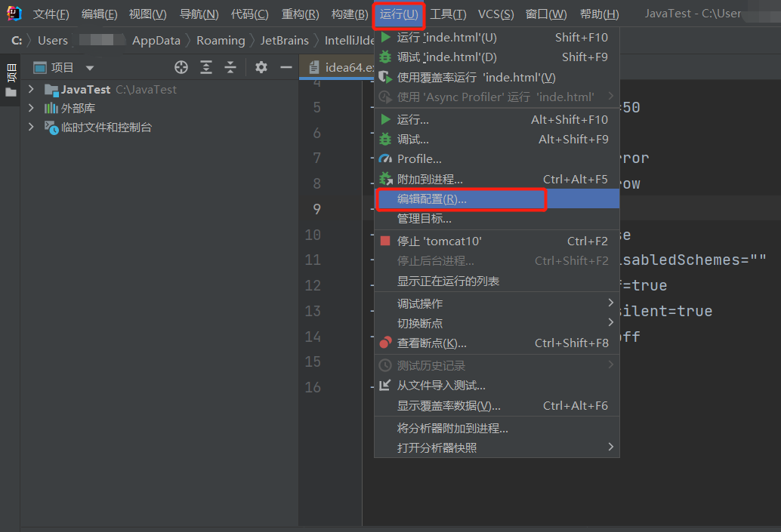The height and width of the screenshot is (532, 781).
Task: Click the 运行(U) menu
Action: click(x=399, y=14)
